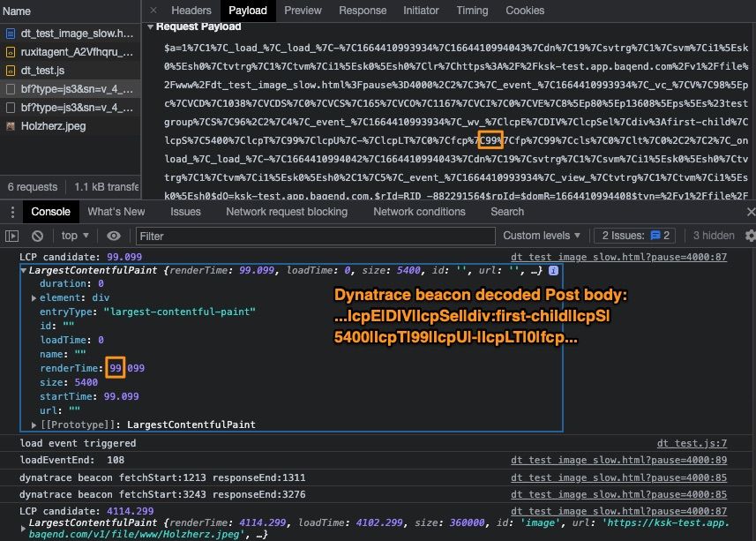Expand the [[Prototype]] entry
The image size is (756, 541).
(x=34, y=425)
